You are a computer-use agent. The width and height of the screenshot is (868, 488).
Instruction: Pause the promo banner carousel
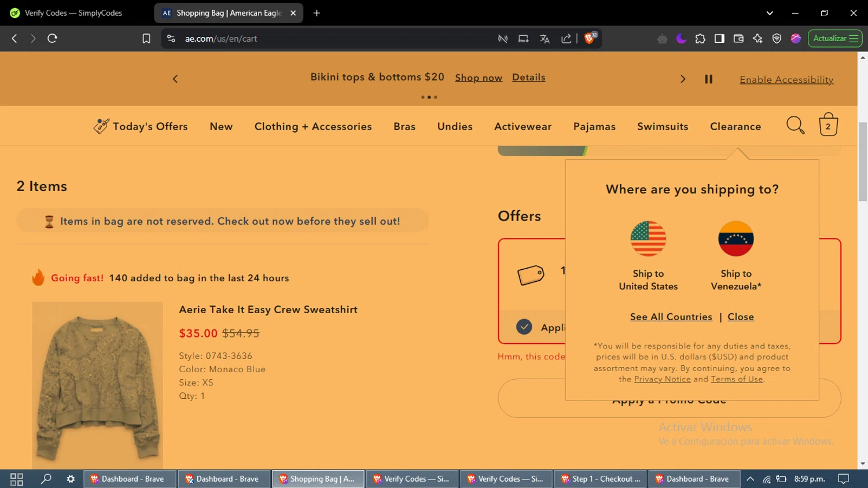pyautogui.click(x=708, y=79)
